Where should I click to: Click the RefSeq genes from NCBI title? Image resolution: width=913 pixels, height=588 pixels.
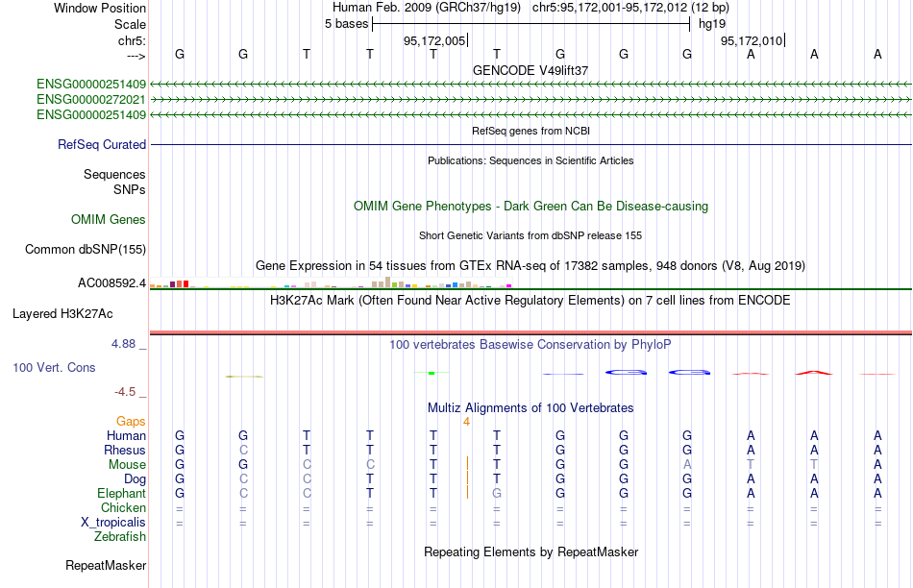point(531,131)
